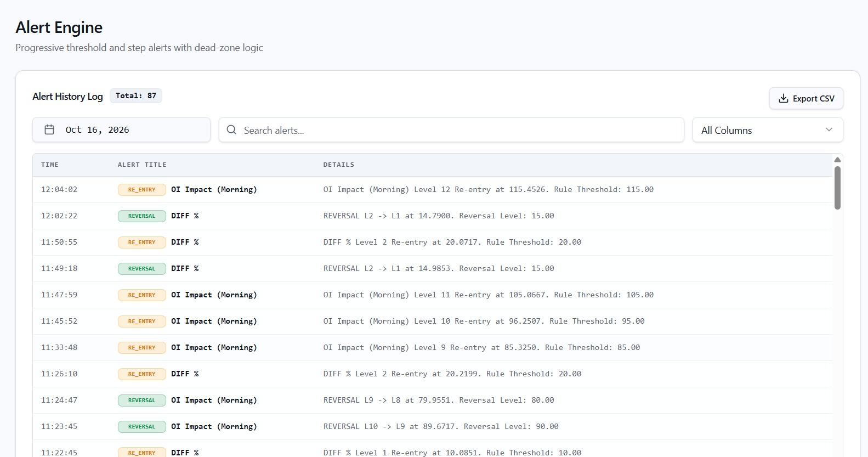The image size is (868, 457).
Task: Click the REVERSAL badge in 11:23:45 row
Action: pyautogui.click(x=142, y=427)
